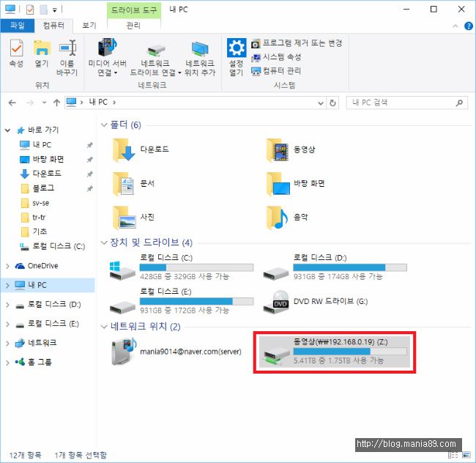Open the recent locations dropdown arrow

click(45, 103)
